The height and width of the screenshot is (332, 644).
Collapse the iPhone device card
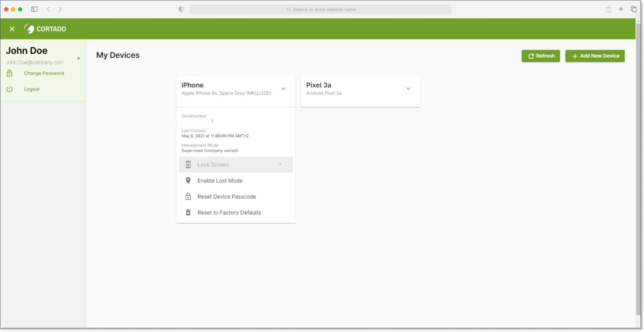283,89
